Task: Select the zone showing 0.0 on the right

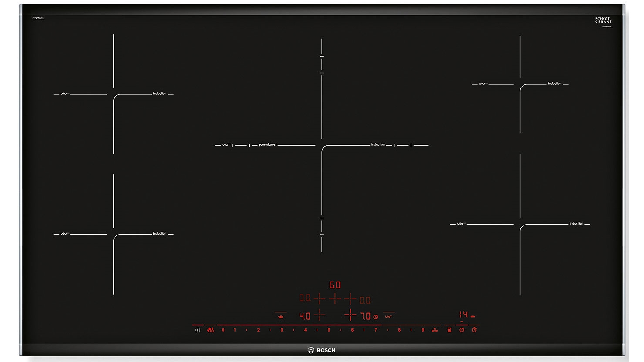Action: pos(364,299)
